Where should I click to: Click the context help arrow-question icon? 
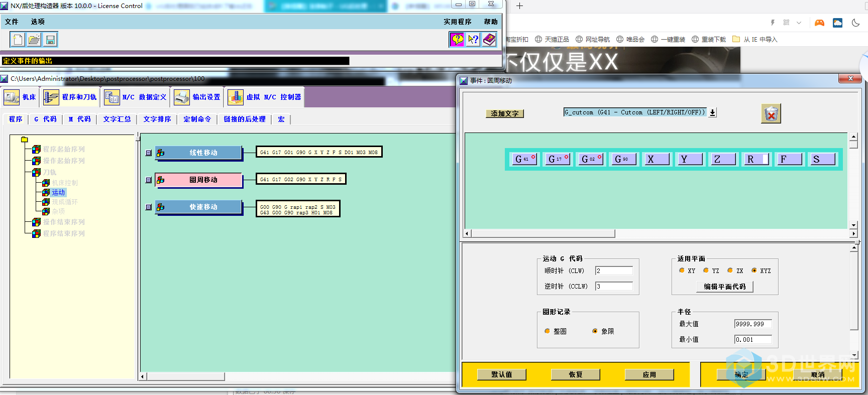[473, 39]
